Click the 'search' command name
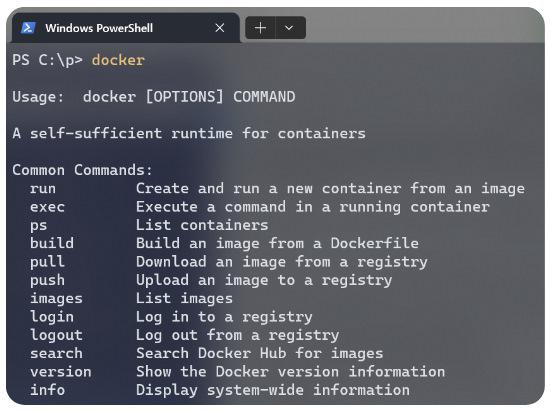551x411 pixels. 56,353
